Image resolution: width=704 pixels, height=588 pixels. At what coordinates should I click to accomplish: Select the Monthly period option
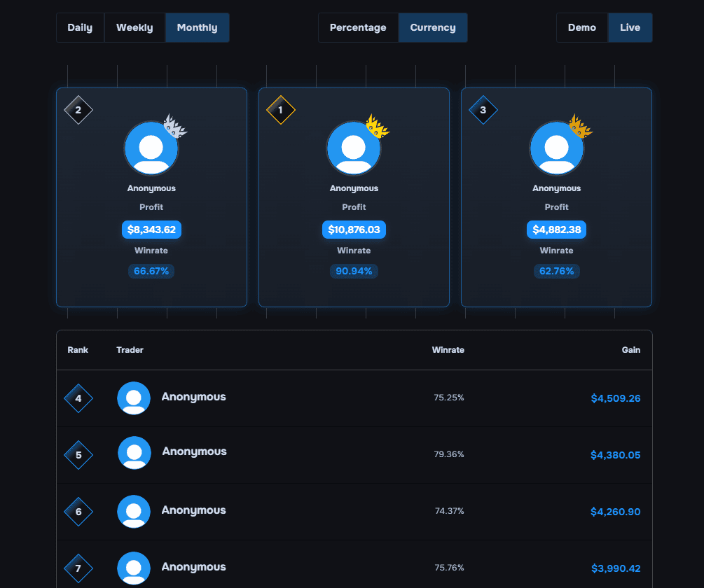[197, 28]
